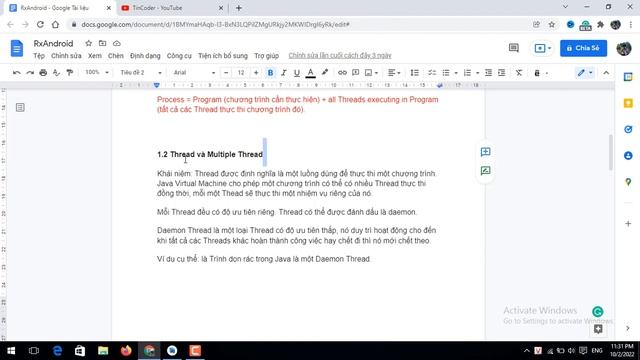Increase indent of paragraph

coord(502,73)
